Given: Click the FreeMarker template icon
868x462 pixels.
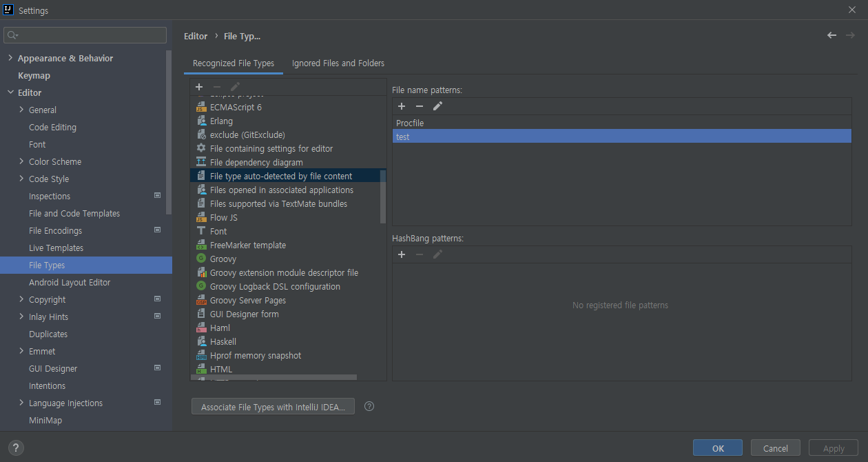Looking at the screenshot, I should (x=201, y=245).
